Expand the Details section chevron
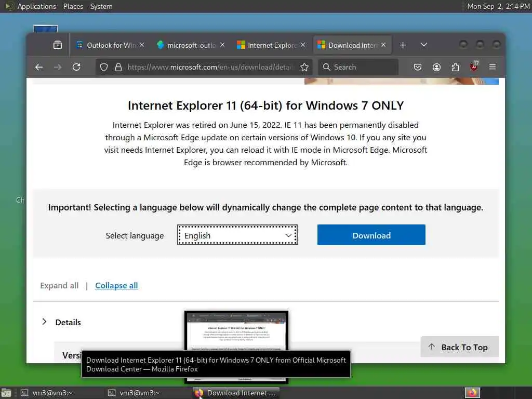 click(44, 322)
